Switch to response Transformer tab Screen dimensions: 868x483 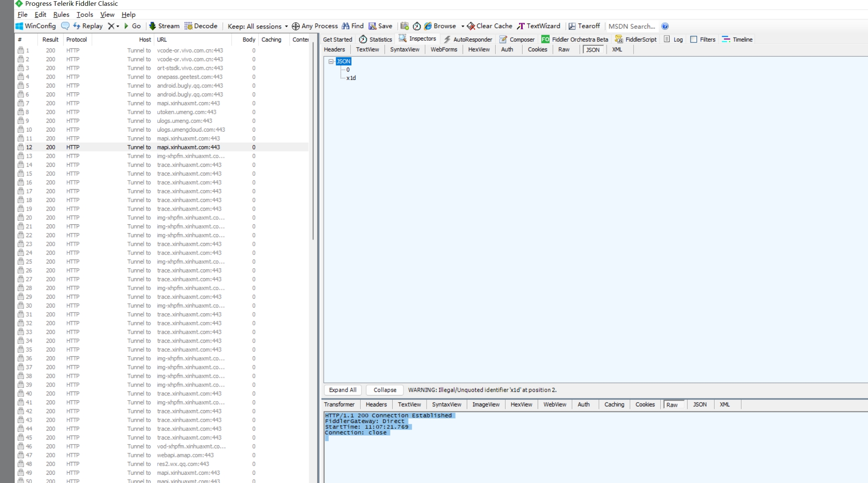click(339, 404)
